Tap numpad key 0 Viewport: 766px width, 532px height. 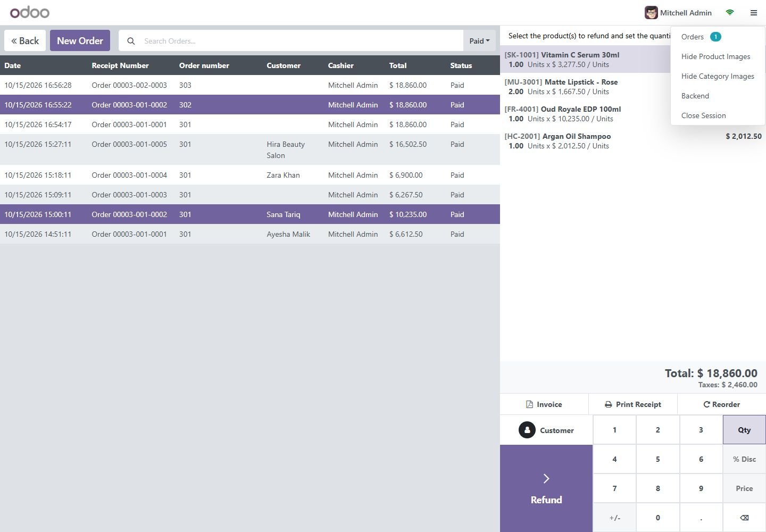point(658,518)
